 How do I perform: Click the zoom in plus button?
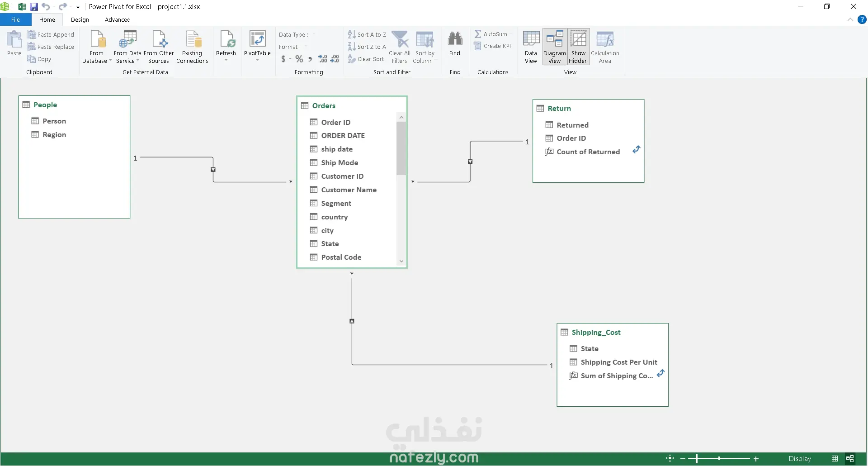click(x=756, y=459)
